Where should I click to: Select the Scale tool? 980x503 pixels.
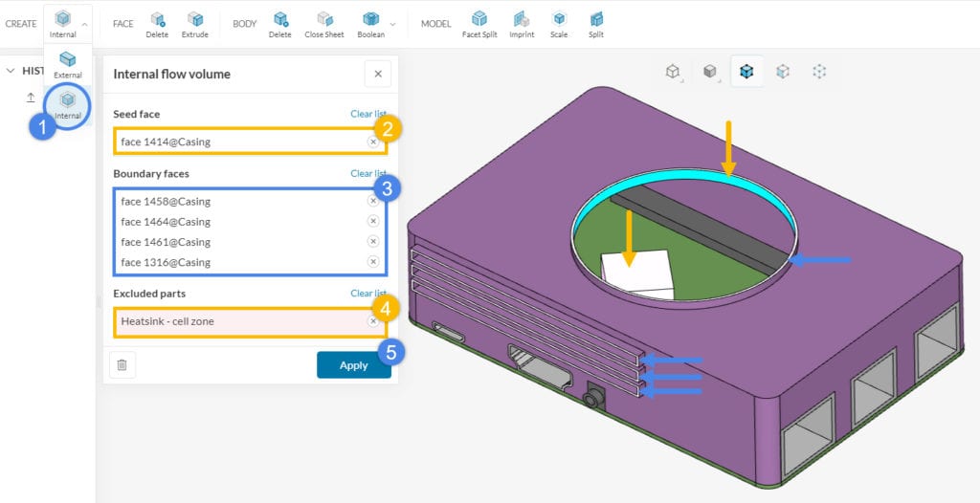pyautogui.click(x=559, y=24)
